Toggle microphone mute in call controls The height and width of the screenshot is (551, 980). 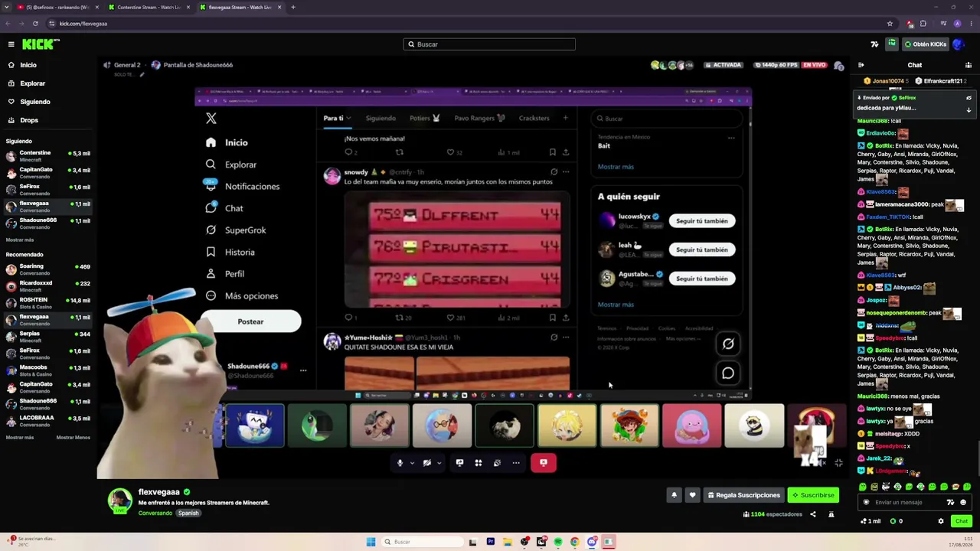400,463
